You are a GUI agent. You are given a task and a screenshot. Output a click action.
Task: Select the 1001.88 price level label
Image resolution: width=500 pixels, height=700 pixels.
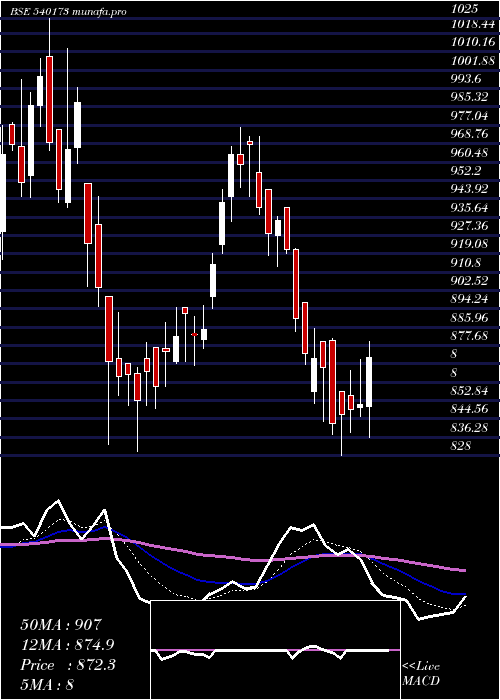[474, 61]
